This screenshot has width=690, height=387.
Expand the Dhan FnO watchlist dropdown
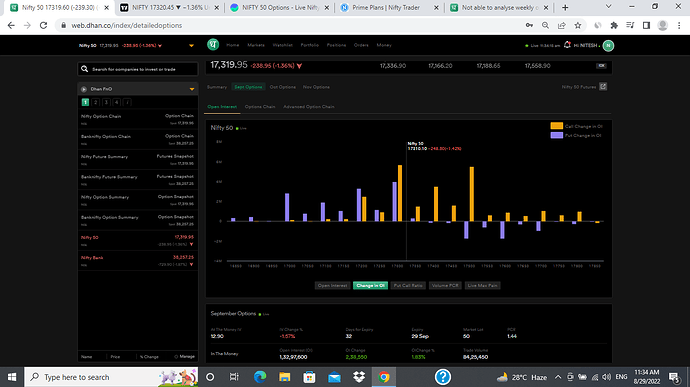192,89
